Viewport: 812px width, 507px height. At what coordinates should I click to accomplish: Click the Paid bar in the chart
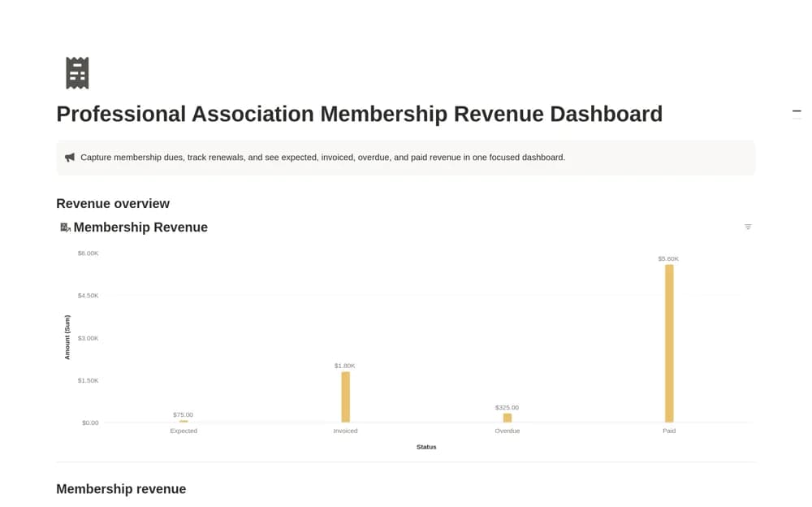669,343
